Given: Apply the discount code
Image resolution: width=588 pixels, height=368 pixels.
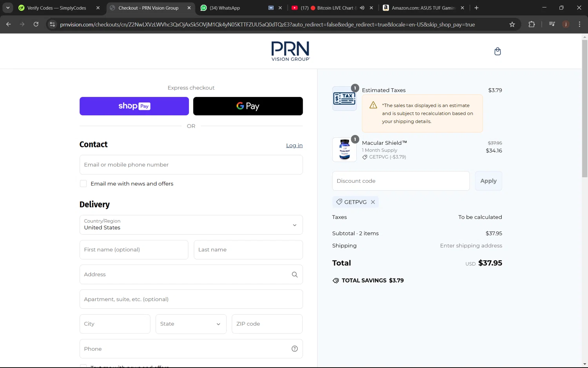Looking at the screenshot, I should [x=488, y=181].
